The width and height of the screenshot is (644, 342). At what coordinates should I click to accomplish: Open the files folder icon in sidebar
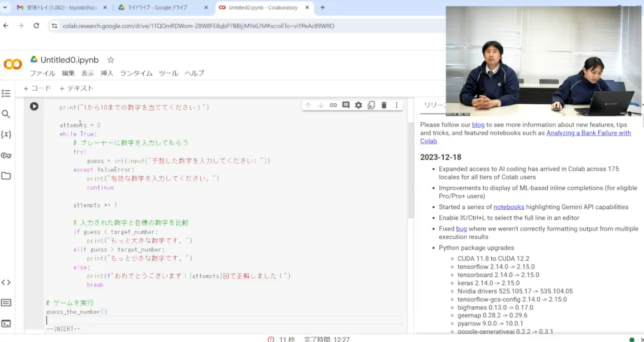tap(6, 176)
